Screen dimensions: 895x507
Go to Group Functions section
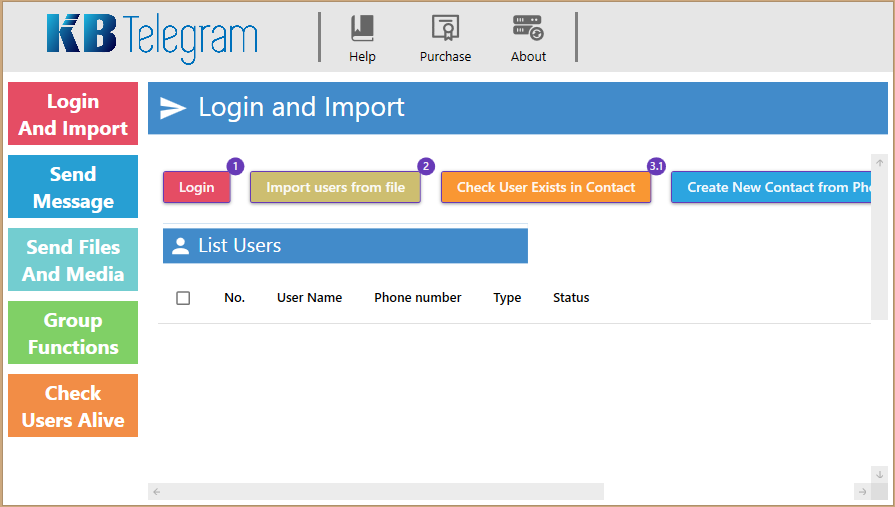pos(73,333)
